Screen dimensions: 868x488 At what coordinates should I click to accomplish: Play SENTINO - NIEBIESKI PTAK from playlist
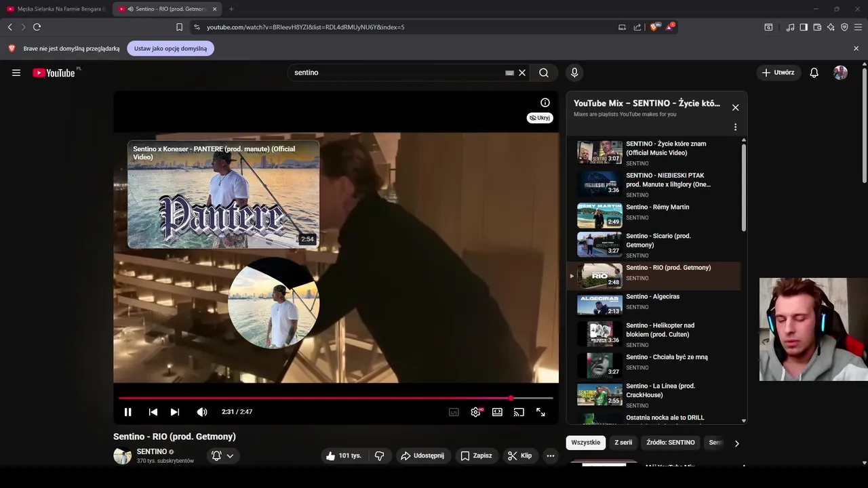654,184
